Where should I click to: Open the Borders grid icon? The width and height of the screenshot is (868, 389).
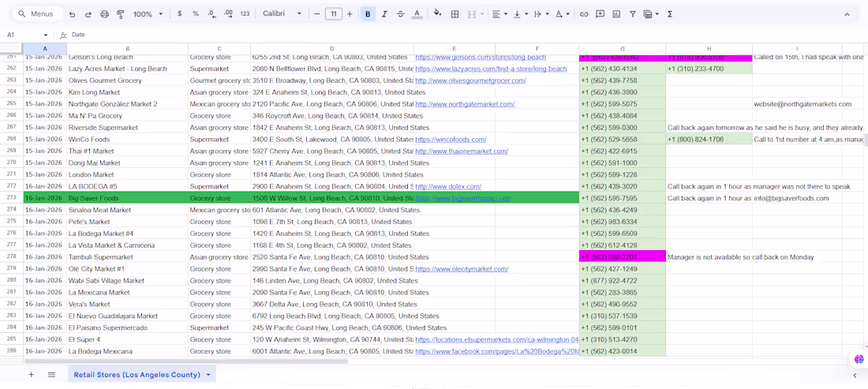tap(455, 14)
